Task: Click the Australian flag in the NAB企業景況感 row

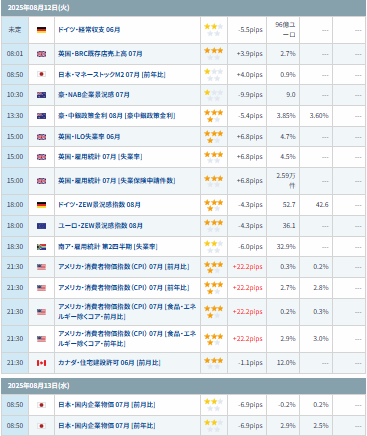Action: point(41,95)
